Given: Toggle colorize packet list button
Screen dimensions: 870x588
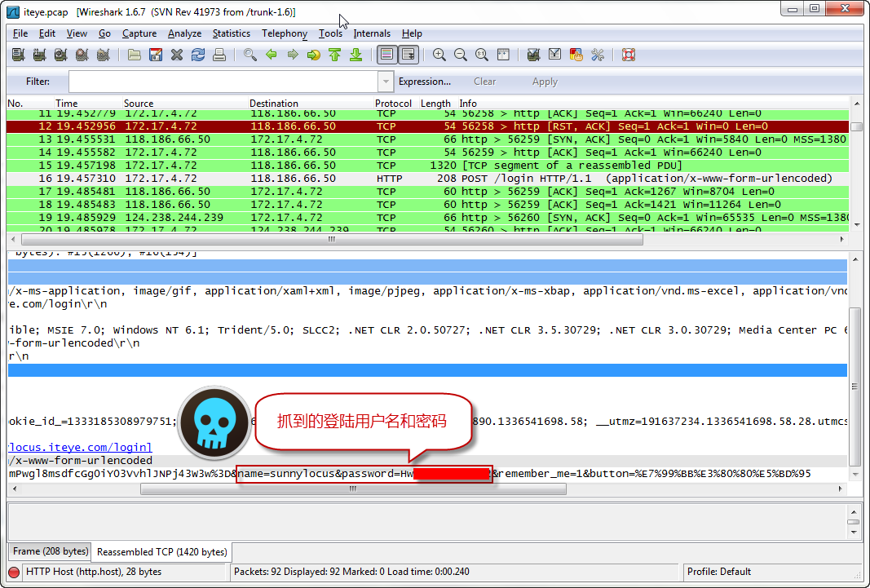Looking at the screenshot, I should (x=386, y=55).
